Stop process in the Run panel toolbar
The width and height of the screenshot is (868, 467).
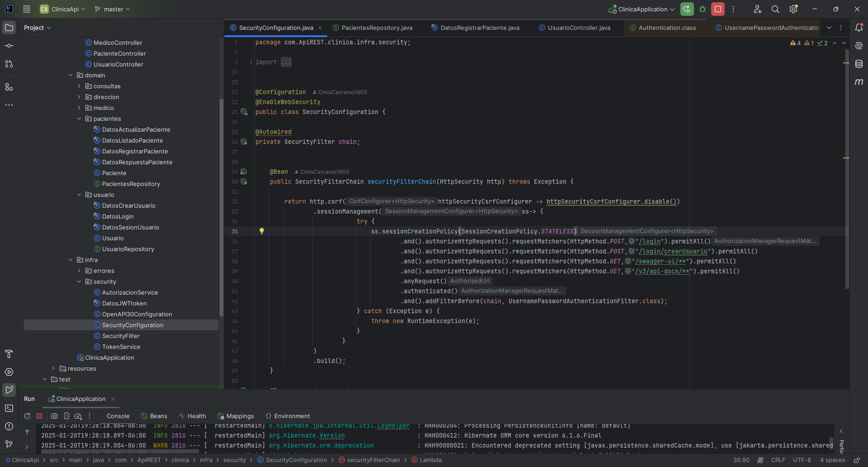[39, 416]
